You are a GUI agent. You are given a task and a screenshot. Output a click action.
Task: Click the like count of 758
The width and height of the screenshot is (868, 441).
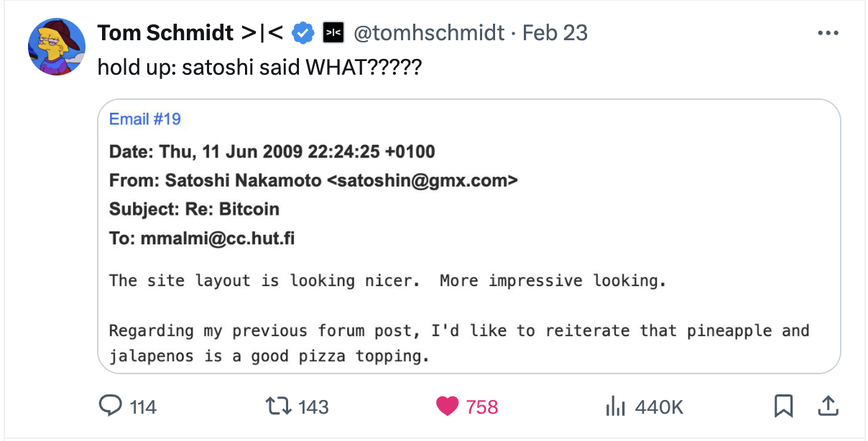click(x=481, y=406)
